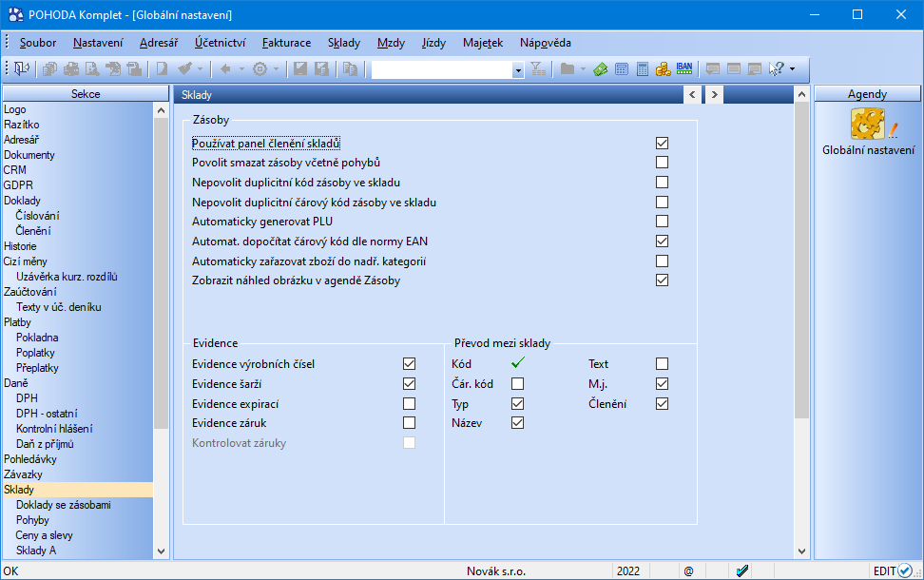Uncheck Automat. dopočítat čárový kód dle EAN
Screen dimensions: 924x580
click(662, 242)
